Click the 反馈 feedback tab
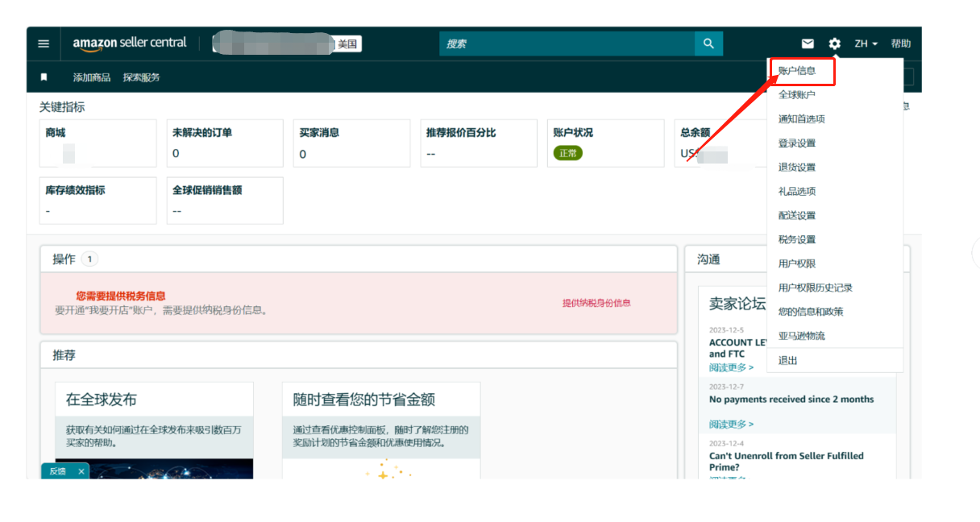 (x=58, y=471)
